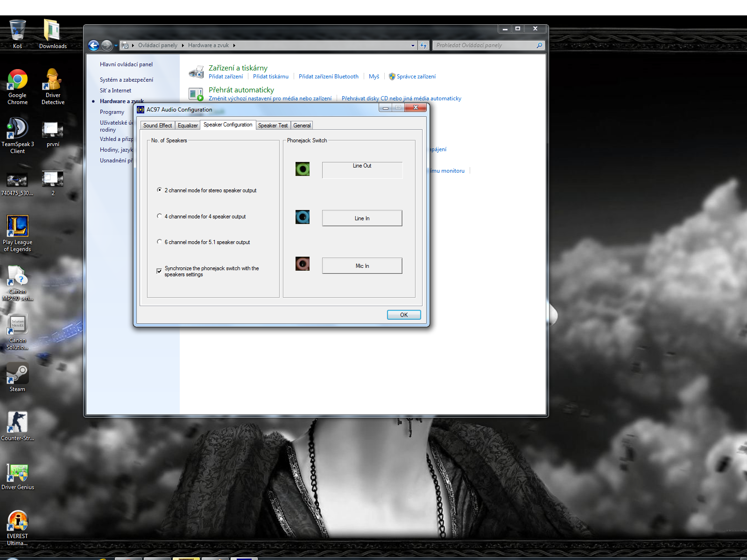Expand the recent pages dropdown beside Forward

116,46
